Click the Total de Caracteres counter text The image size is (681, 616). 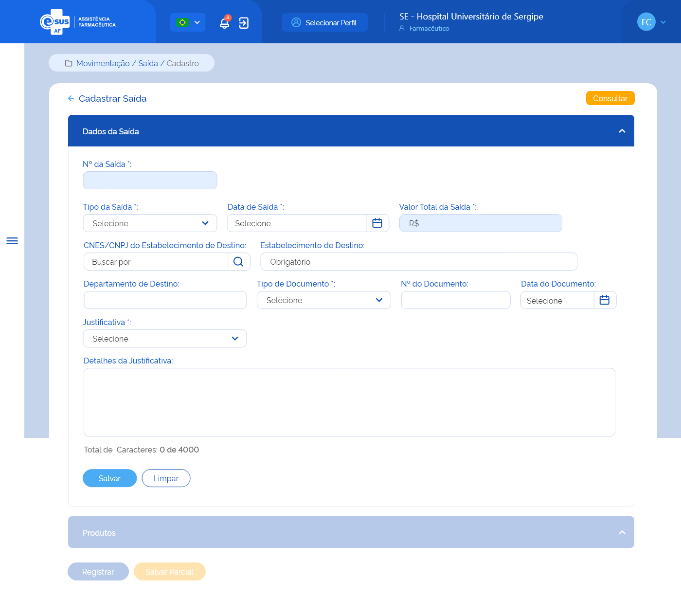(141, 450)
